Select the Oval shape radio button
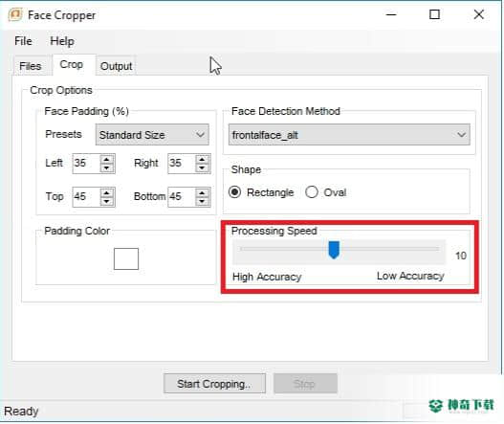 312,192
